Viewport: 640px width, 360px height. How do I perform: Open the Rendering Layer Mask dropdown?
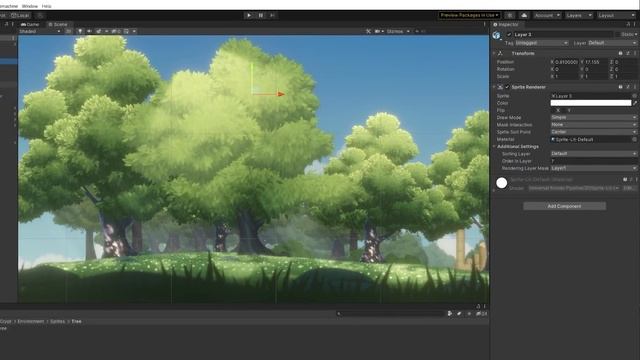click(593, 168)
